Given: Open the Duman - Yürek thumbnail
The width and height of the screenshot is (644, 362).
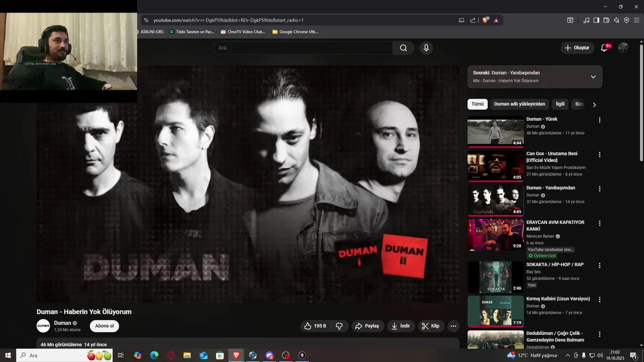Looking at the screenshot, I should pyautogui.click(x=496, y=132).
